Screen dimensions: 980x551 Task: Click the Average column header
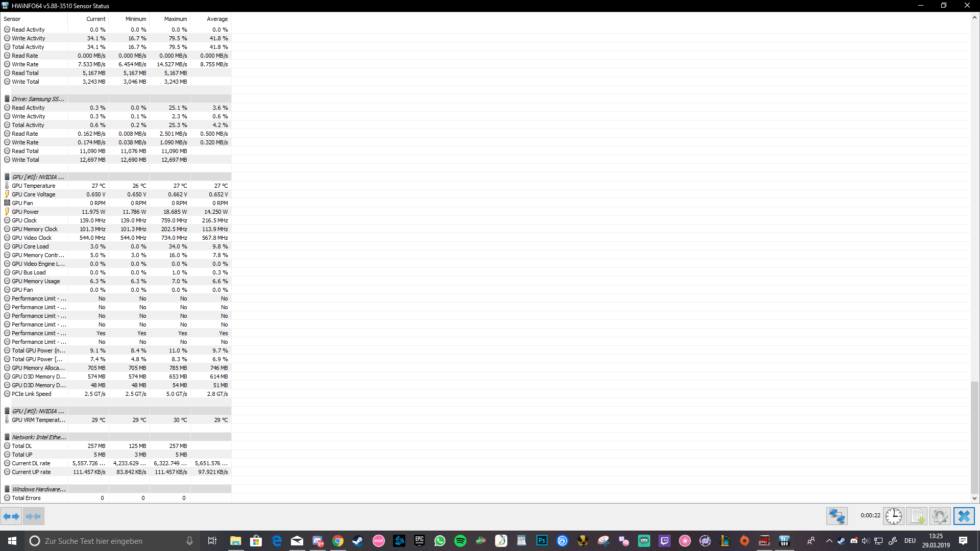pos(217,19)
